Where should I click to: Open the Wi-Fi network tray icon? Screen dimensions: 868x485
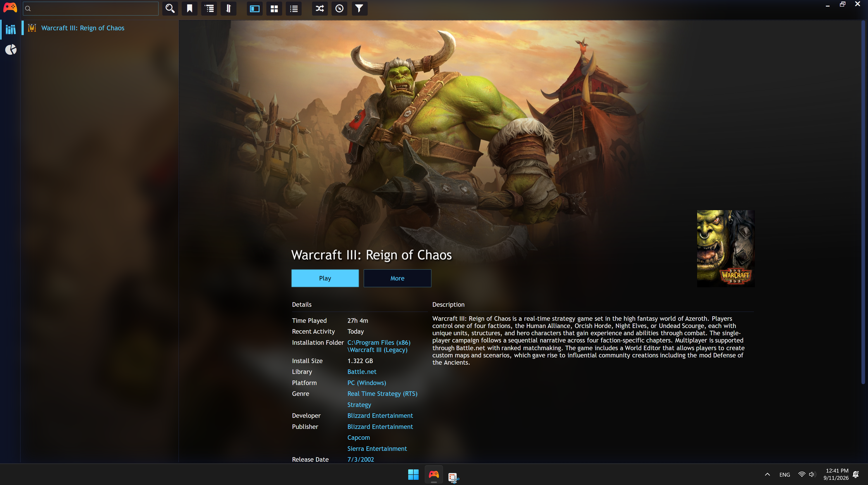point(802,475)
